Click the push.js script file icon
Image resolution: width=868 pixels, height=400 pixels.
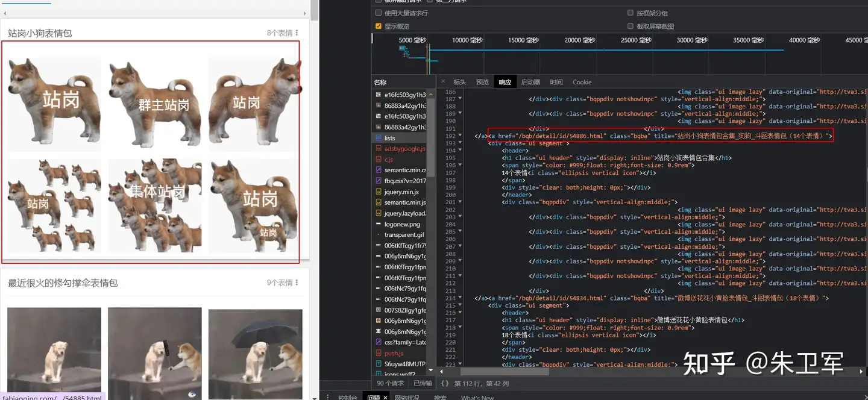click(378, 353)
